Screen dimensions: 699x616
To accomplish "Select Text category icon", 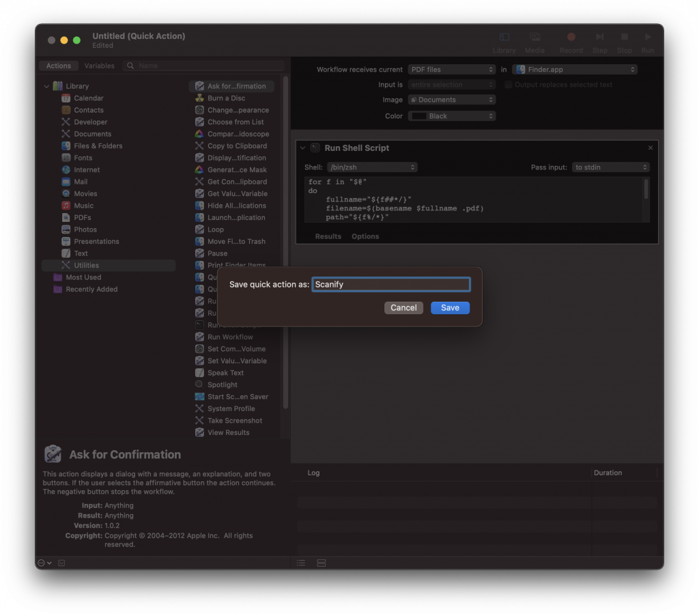I will click(x=66, y=253).
